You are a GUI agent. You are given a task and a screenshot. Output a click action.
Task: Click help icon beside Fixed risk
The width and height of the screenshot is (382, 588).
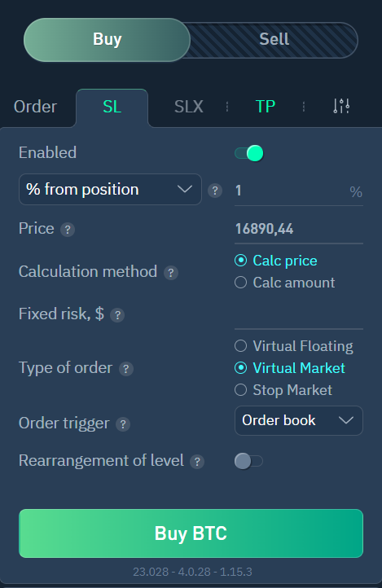click(117, 315)
